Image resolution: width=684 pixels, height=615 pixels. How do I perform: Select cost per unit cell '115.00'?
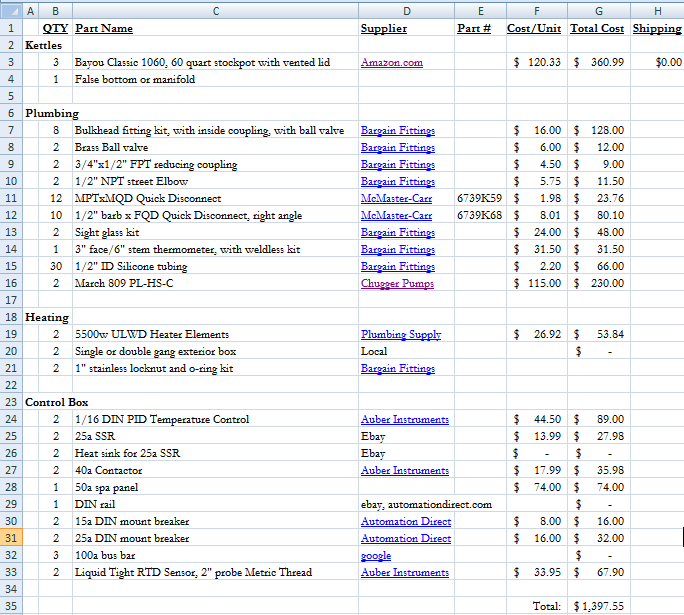pyautogui.click(x=537, y=284)
